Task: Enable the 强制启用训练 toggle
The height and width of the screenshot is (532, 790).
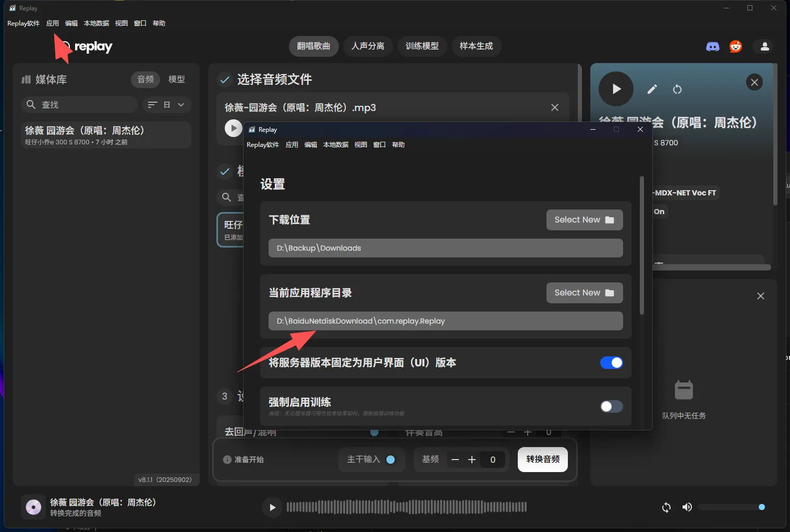Action: click(611, 406)
